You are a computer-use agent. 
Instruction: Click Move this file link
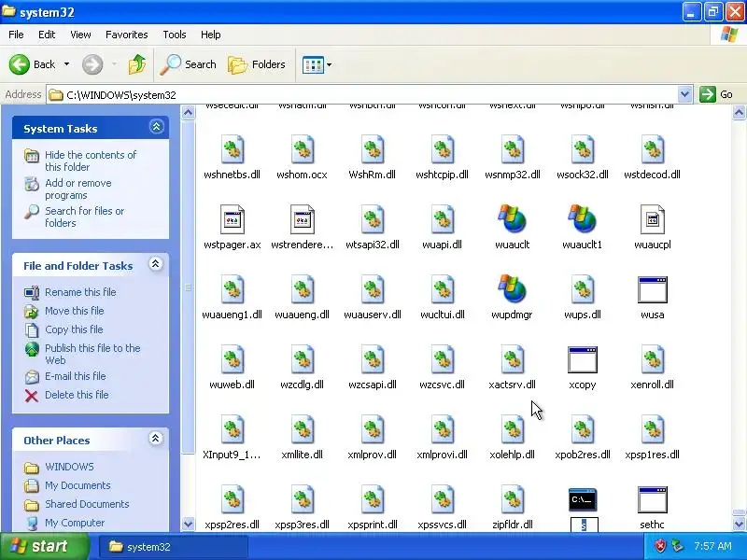point(75,311)
